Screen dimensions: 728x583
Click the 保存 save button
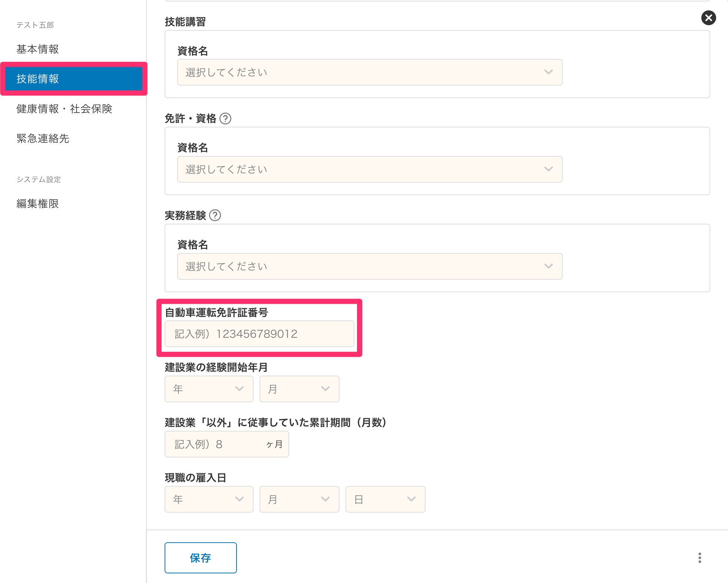tap(200, 557)
